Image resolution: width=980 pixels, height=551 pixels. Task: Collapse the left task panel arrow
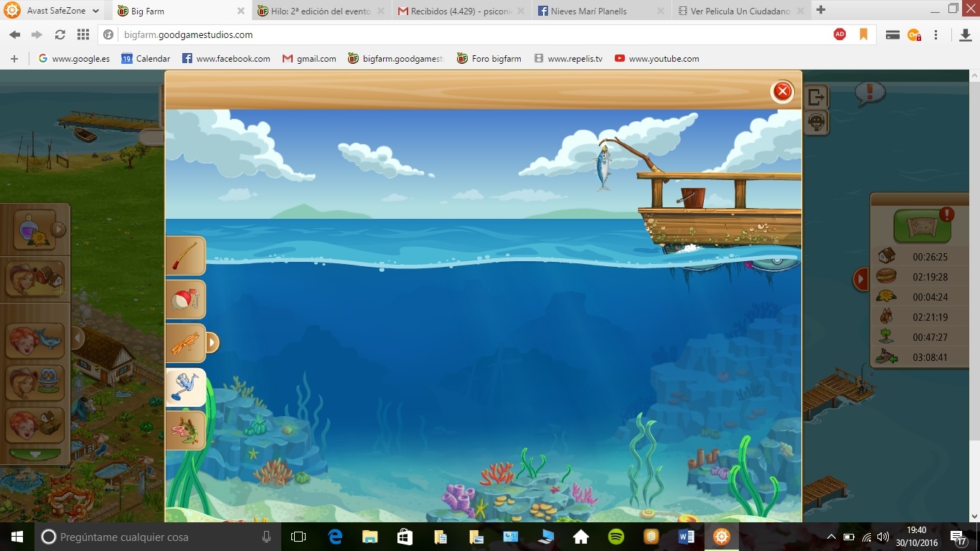(x=78, y=339)
